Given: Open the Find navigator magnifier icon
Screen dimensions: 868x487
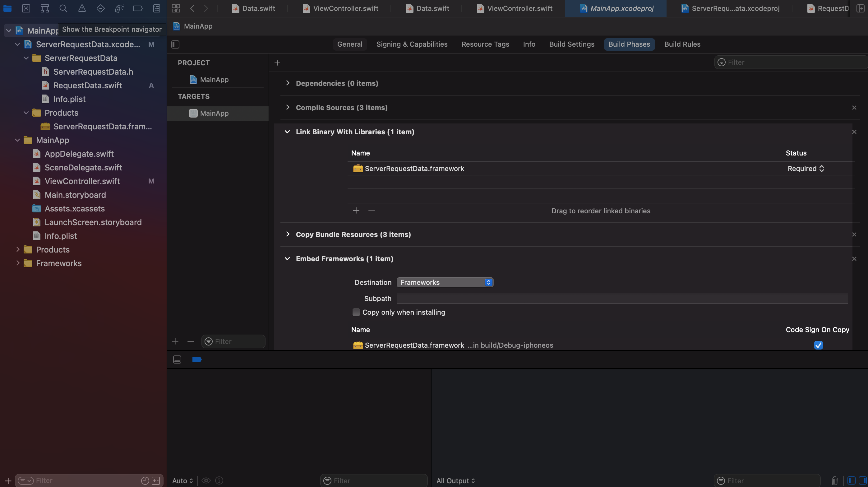Looking at the screenshot, I should (x=63, y=8).
